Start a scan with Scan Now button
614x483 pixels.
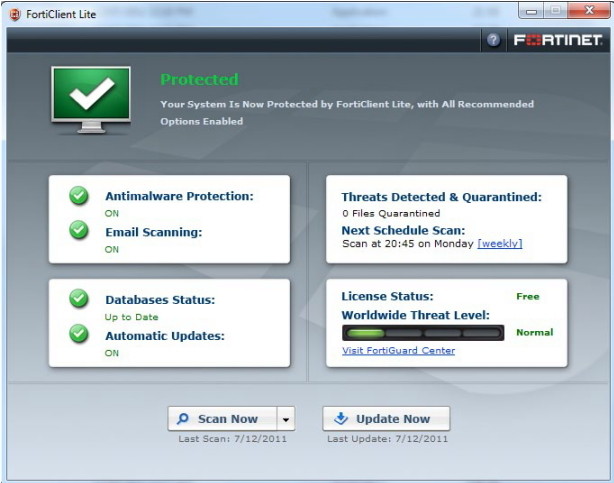218,419
